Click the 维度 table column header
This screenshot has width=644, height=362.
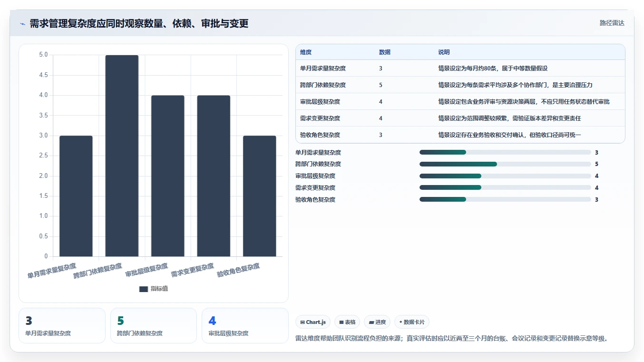306,52
